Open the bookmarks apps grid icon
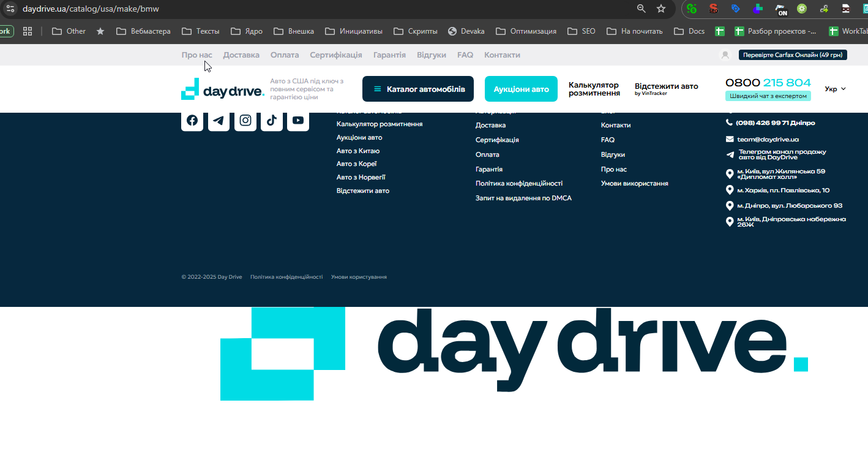The width and height of the screenshot is (868, 468). [27, 31]
